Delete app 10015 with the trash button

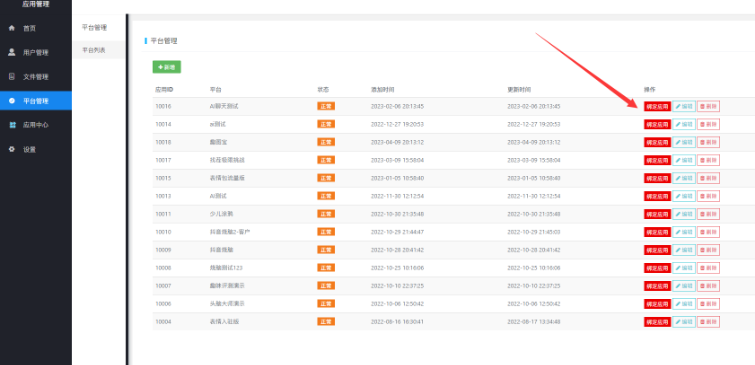click(x=708, y=178)
